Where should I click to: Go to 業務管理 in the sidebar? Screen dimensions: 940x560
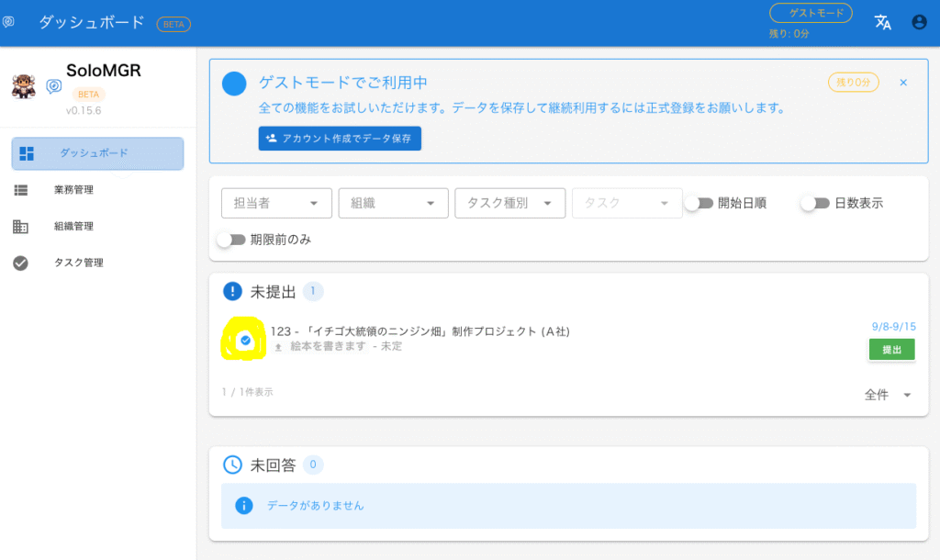point(73,190)
